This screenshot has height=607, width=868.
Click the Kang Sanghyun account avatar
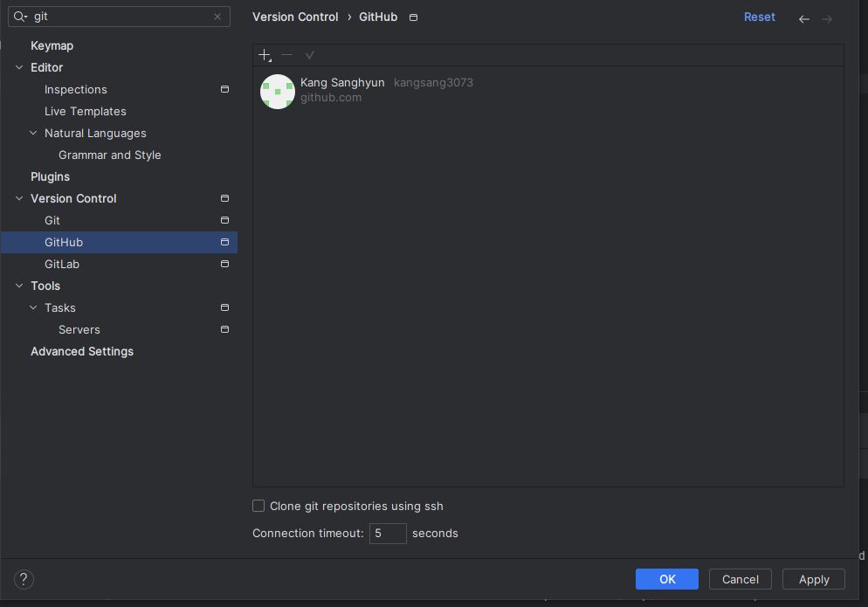[278, 92]
